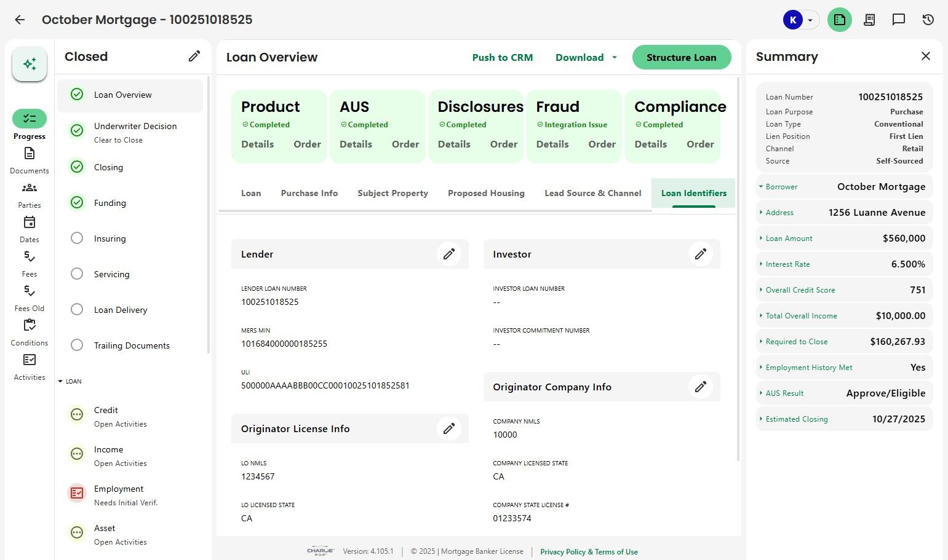Edit the Closed status with pencil icon
Screen dimensions: 948x560
tap(194, 57)
